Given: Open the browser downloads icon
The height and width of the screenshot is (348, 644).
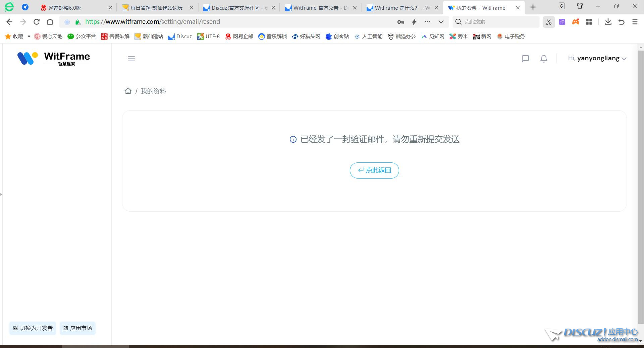Looking at the screenshot, I should coord(608,22).
